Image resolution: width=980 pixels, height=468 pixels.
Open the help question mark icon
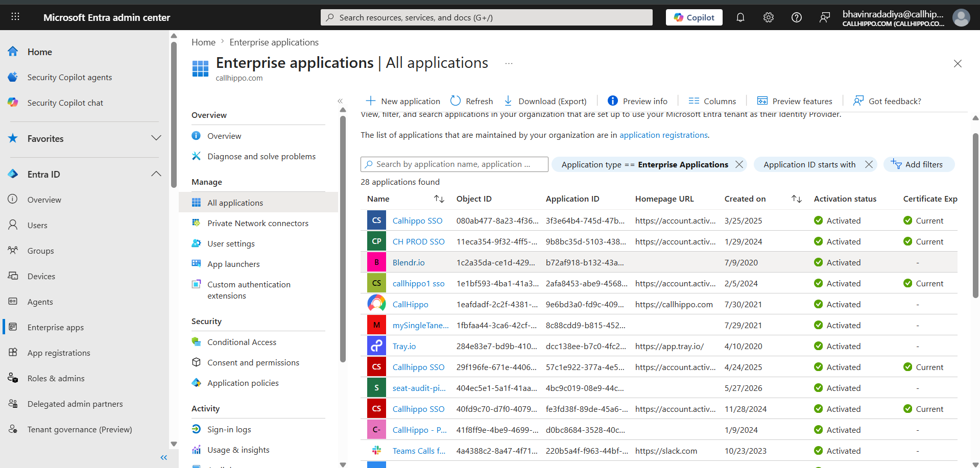(796, 17)
